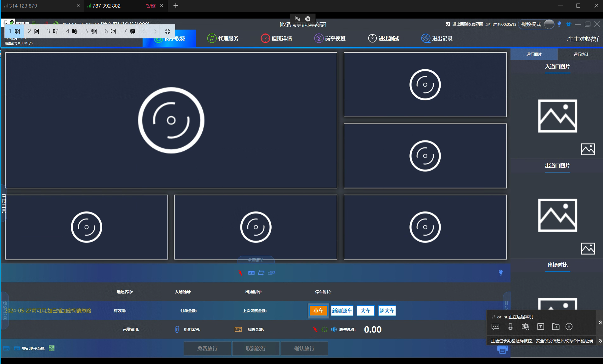This screenshot has height=364, width=603.
Task: Collapse the 收费信息 panel handle
Action: click(256, 260)
